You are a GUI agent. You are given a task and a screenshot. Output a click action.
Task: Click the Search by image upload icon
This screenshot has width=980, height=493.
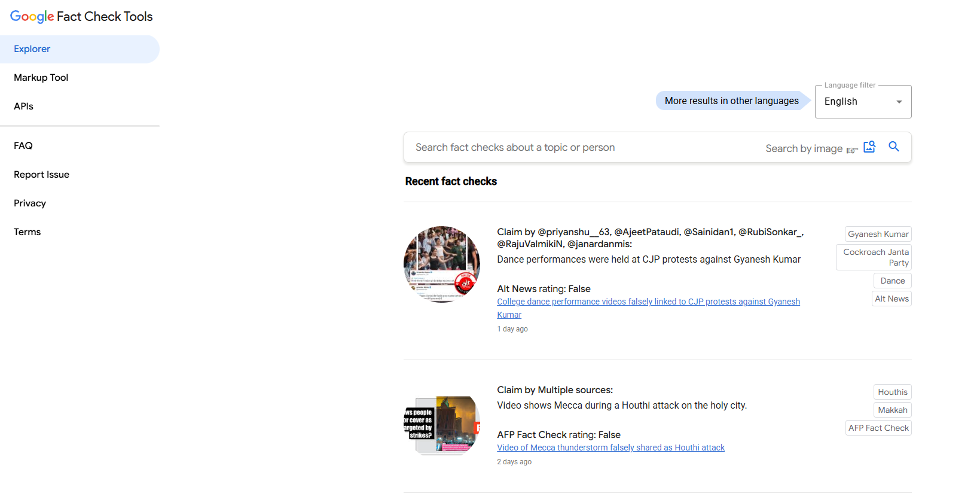(869, 147)
